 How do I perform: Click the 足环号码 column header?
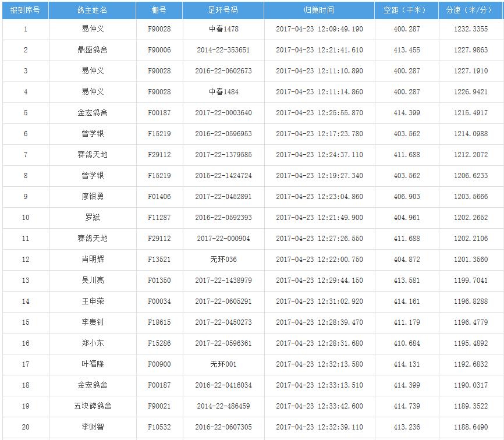[x=223, y=10]
